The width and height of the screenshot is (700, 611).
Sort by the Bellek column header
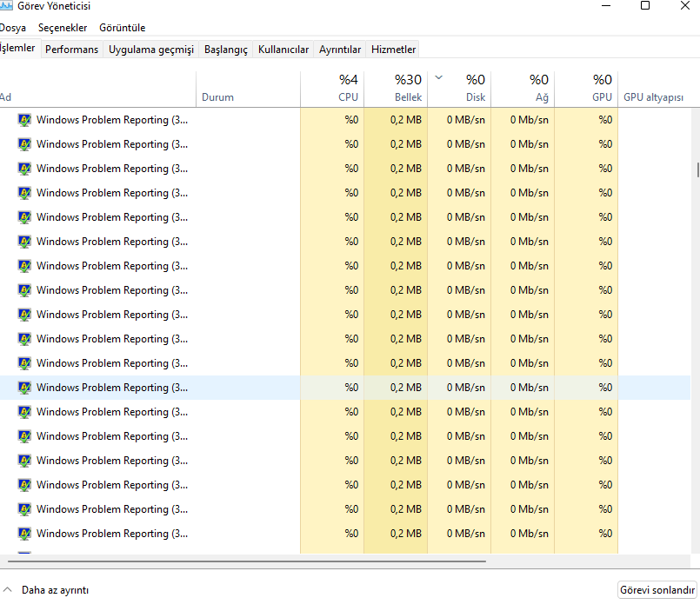(x=396, y=90)
